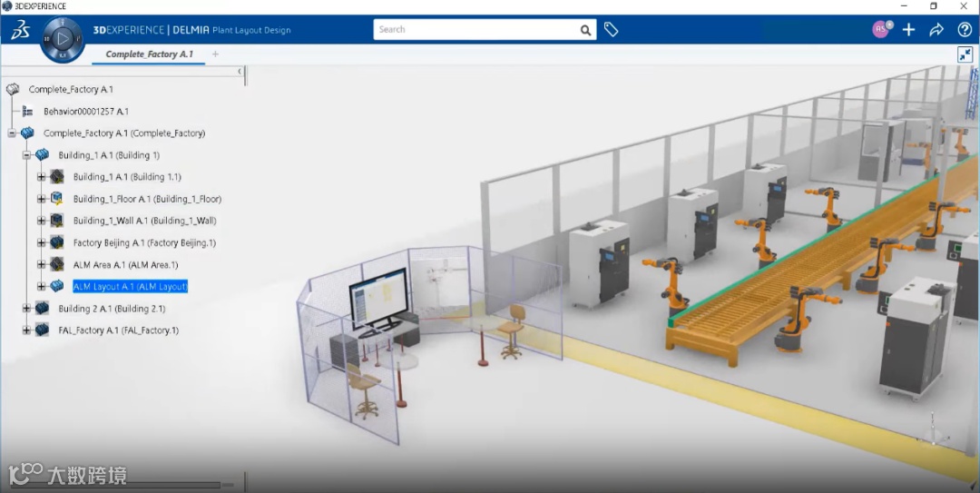The height and width of the screenshot is (493, 980).
Task: Open the user profile avatar
Action: 880,29
